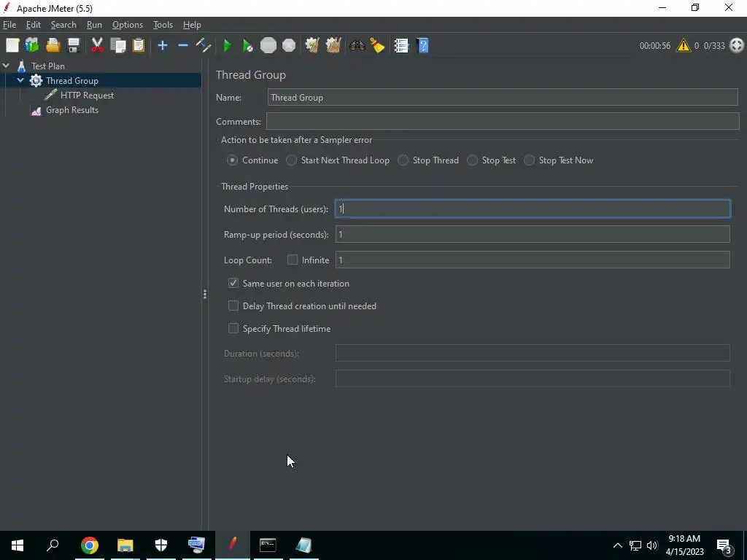Open the Help question-mark icon
The image size is (747, 560).
pyautogui.click(x=422, y=46)
